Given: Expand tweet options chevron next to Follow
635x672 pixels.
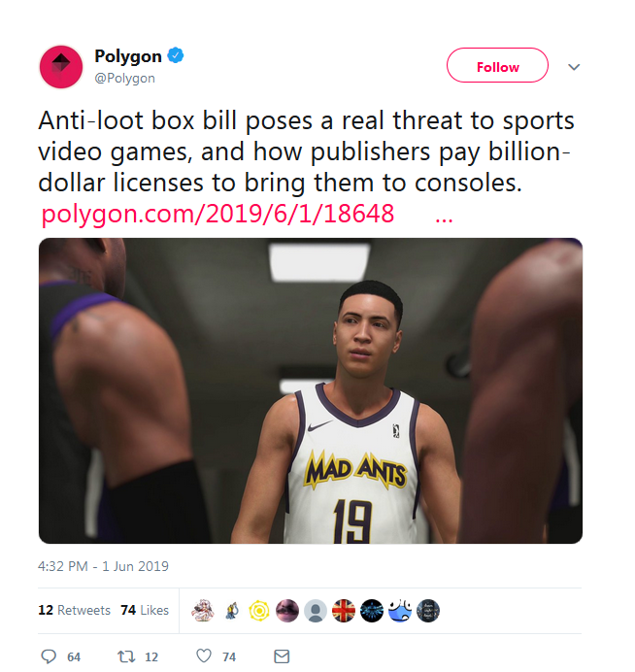Looking at the screenshot, I should coord(574,67).
